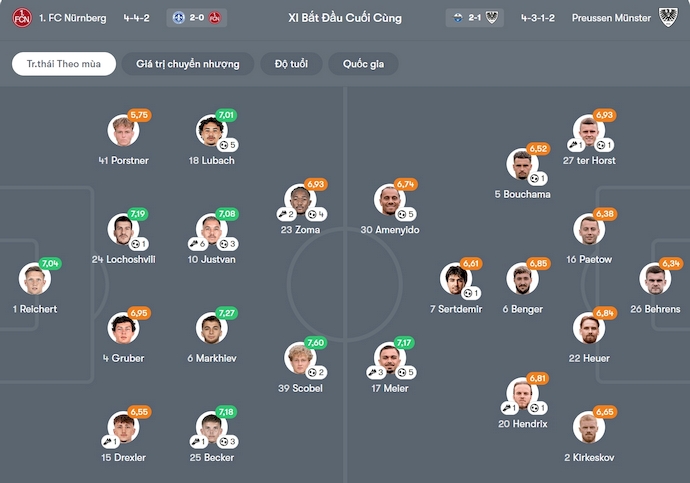This screenshot has height=483, width=690.
Task: Click Markhiev's 7,27 rating badge
Action: coord(227,313)
